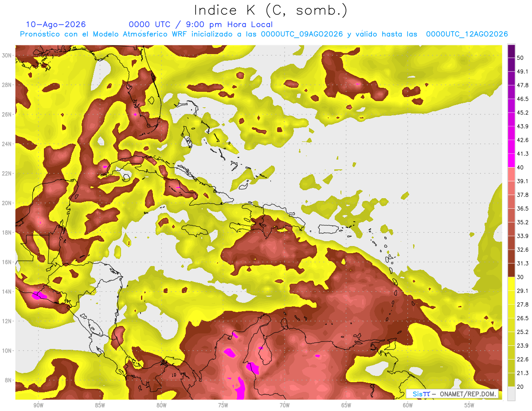The image size is (532, 411).
Task: Click the colorbar value "21.3"
Action: (523, 373)
